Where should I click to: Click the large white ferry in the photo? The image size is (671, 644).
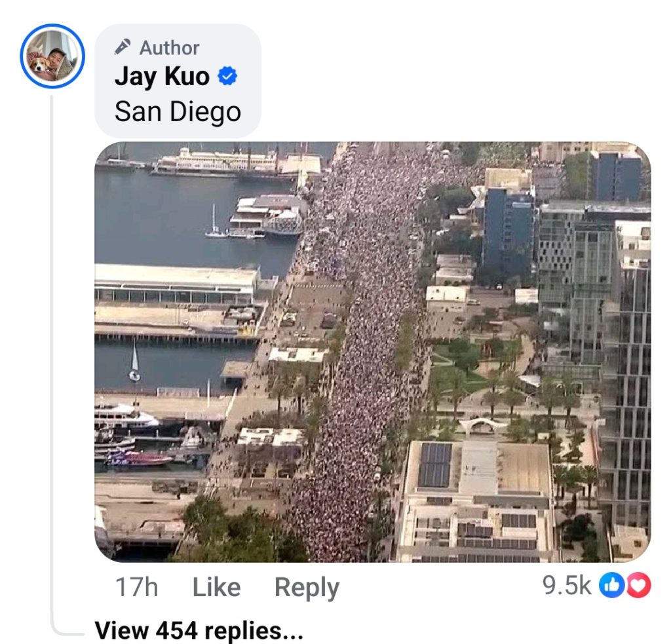point(215,161)
